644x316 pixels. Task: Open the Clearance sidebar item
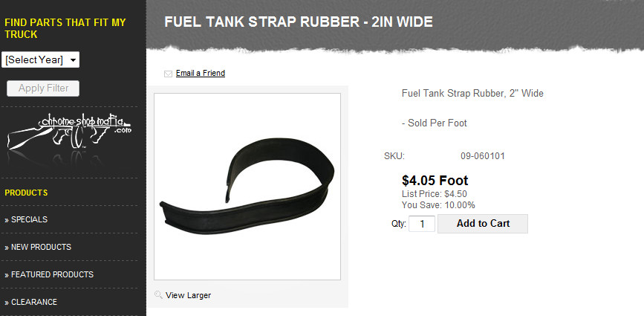(30, 302)
